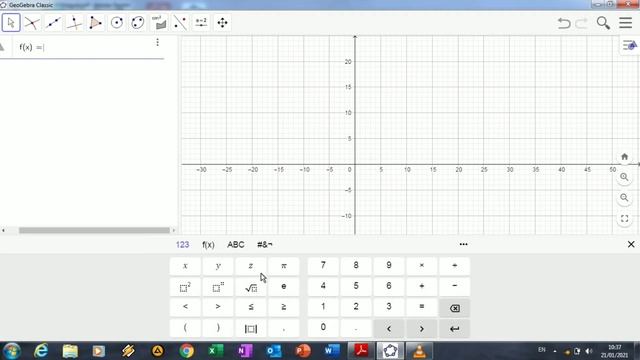The height and width of the screenshot is (360, 640).
Task: Open Excel from the taskbar
Action: point(216,351)
